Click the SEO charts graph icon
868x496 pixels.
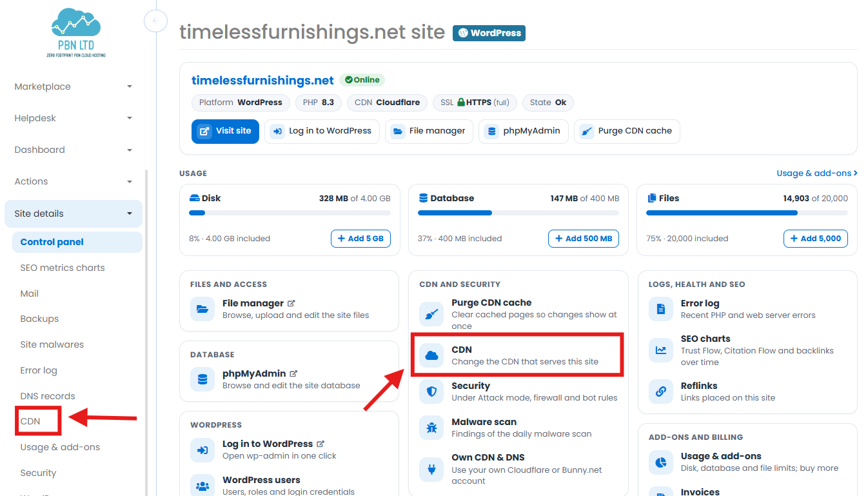click(x=661, y=350)
